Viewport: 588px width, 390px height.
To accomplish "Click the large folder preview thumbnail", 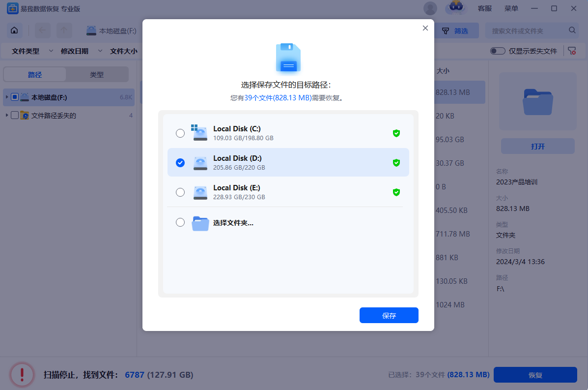I will tap(538, 101).
